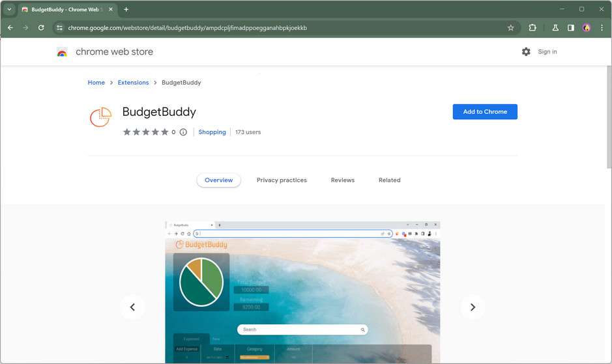Go to Extensions breadcrumb
612x364 pixels.
133,83
